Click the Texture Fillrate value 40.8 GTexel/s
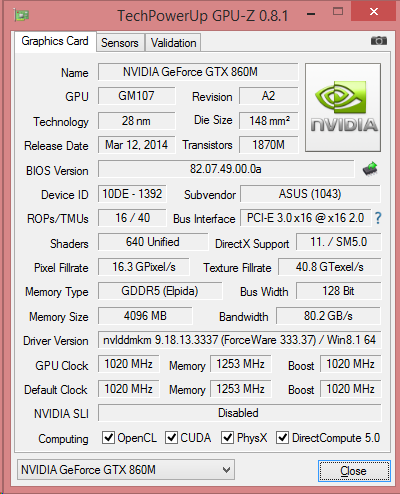The image size is (400, 494). [329, 267]
